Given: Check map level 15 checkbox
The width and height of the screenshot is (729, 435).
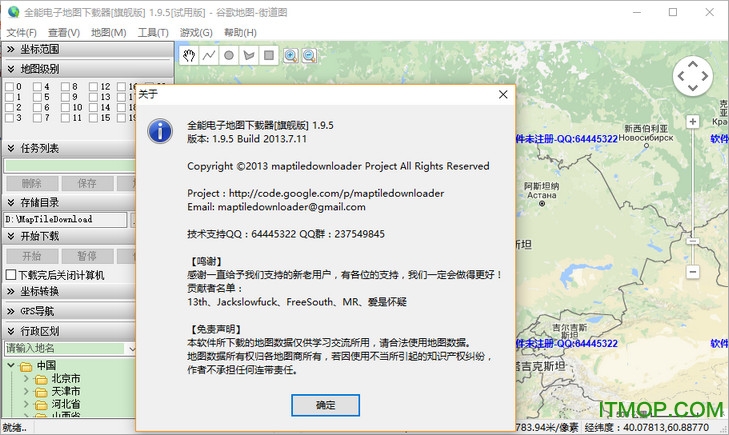Looking at the screenshot, I should coord(93,118).
